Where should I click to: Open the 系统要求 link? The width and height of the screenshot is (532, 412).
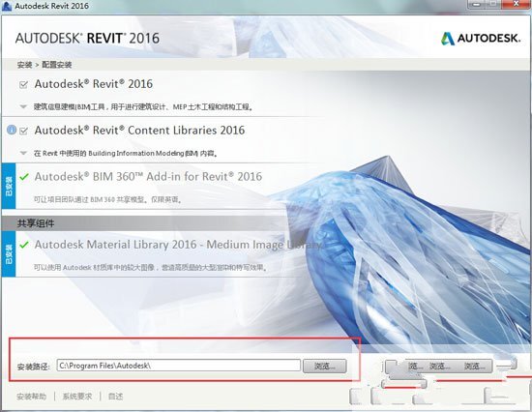coord(77,397)
